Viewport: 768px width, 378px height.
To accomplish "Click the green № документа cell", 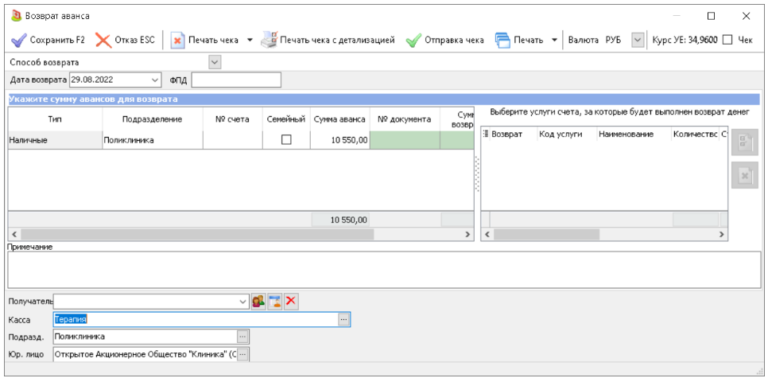I will (x=405, y=140).
